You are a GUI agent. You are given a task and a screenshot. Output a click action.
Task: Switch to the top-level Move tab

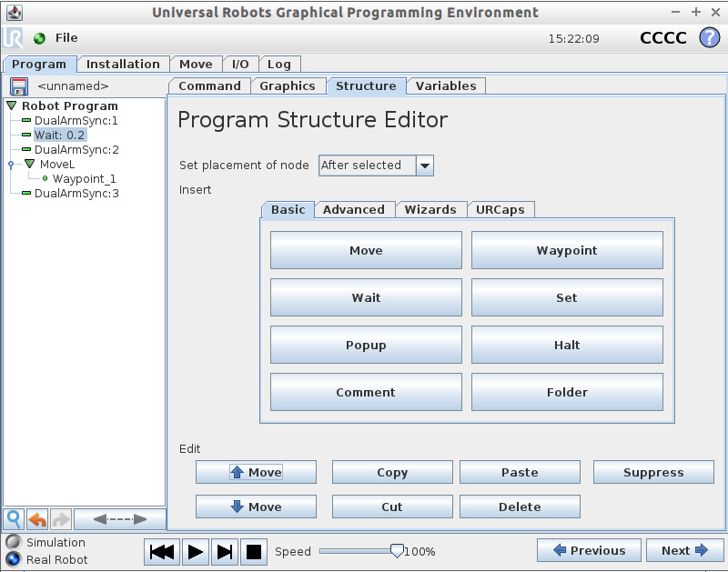[196, 64]
